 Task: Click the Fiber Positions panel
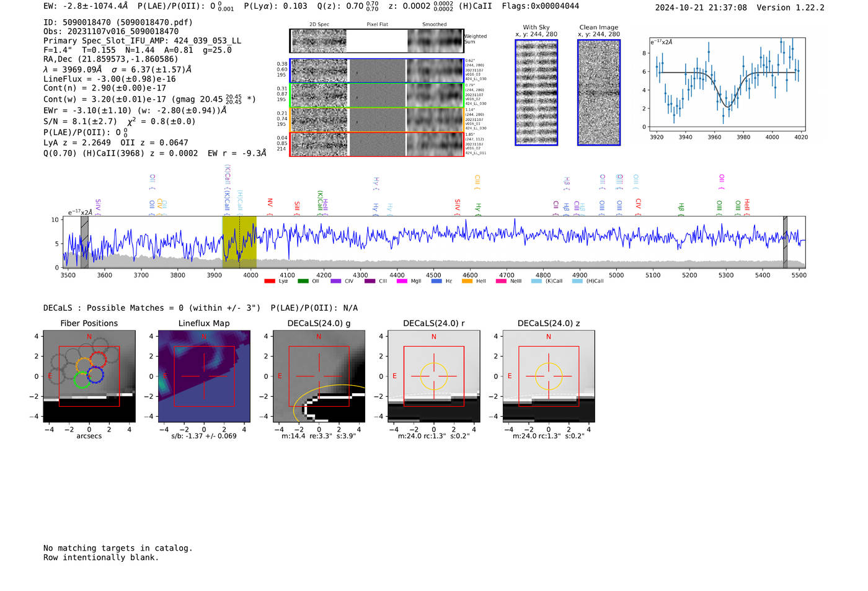pos(89,376)
